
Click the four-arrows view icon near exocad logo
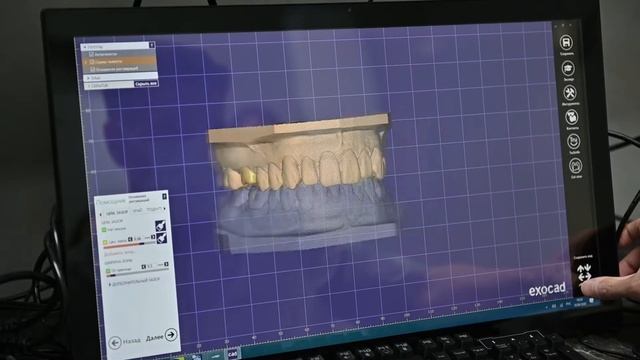click(x=584, y=272)
